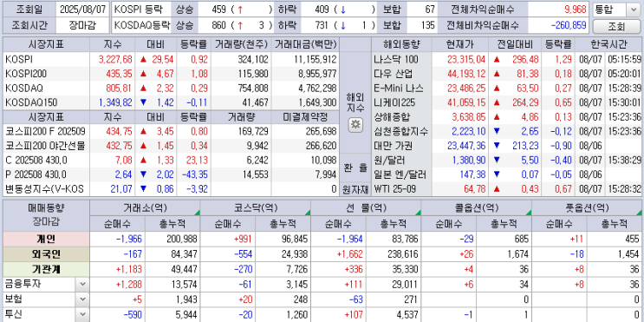Click the KOSPI index value 3,227.68
This screenshot has width=644, height=322.
click(115, 60)
